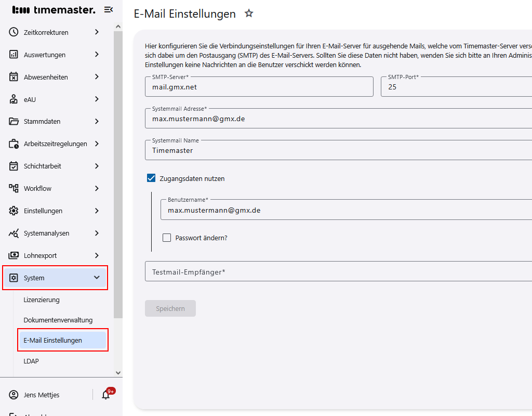The image size is (532, 416).
Task: Enable the Passwort ändern checkbox
Action: pyautogui.click(x=167, y=238)
